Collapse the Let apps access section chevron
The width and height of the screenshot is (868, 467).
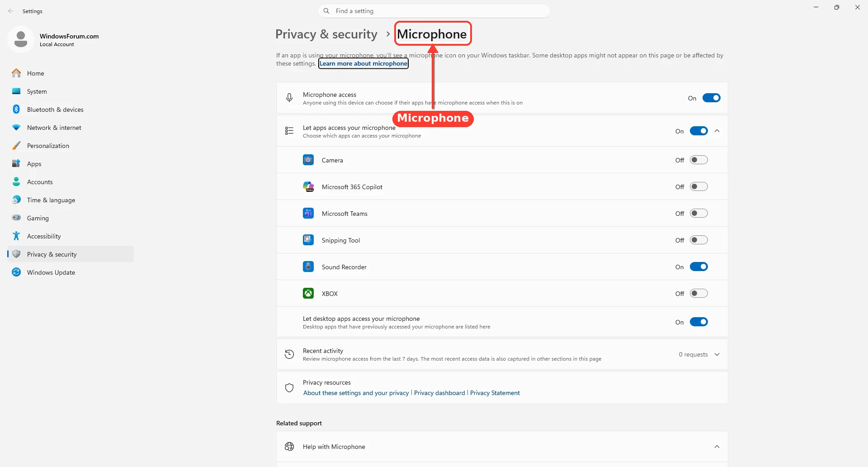pos(717,131)
